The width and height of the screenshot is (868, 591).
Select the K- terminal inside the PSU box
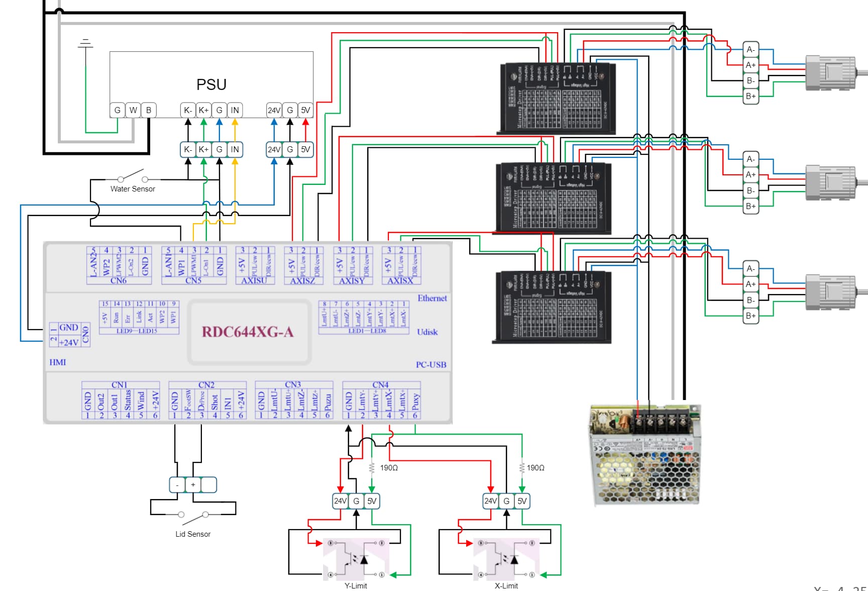[x=188, y=110]
